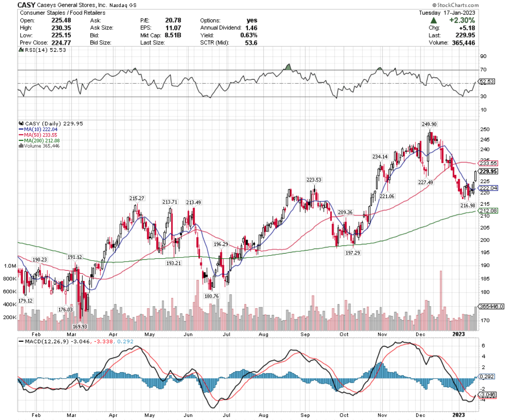Click the 222.04 MA(10) axis tag
Screen dimensions: 505x420
(x=488, y=188)
